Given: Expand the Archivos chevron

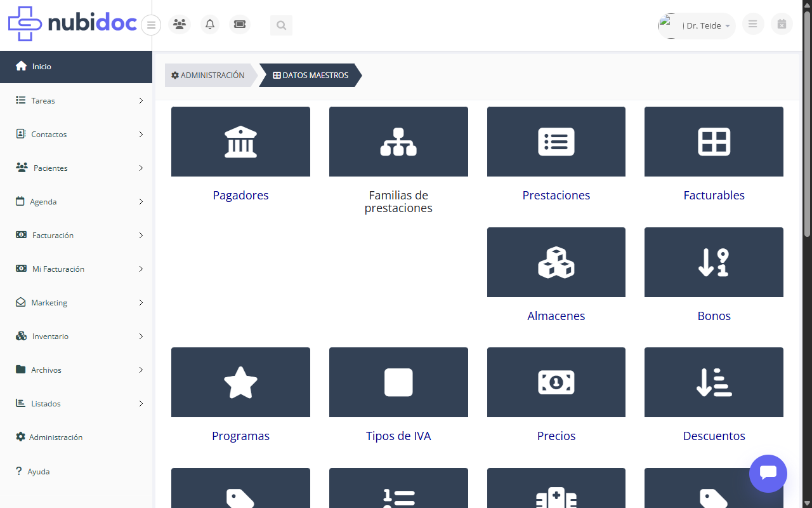Looking at the screenshot, I should 141,370.
